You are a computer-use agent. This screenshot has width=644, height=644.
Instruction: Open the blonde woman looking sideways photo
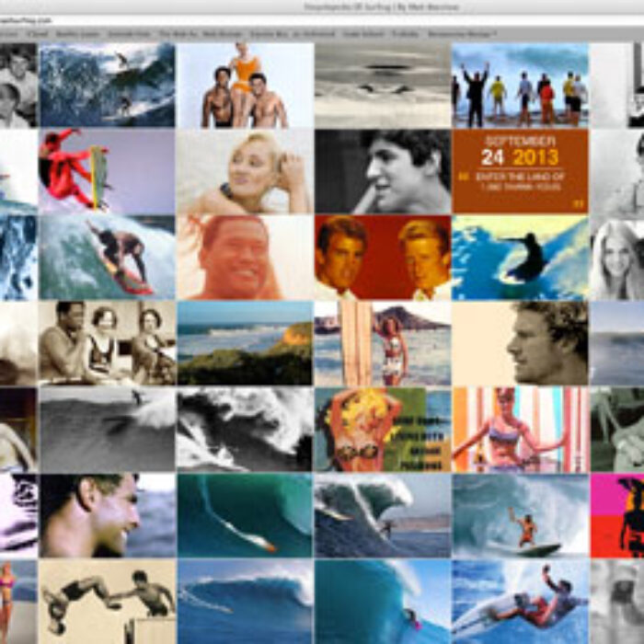click(246, 171)
